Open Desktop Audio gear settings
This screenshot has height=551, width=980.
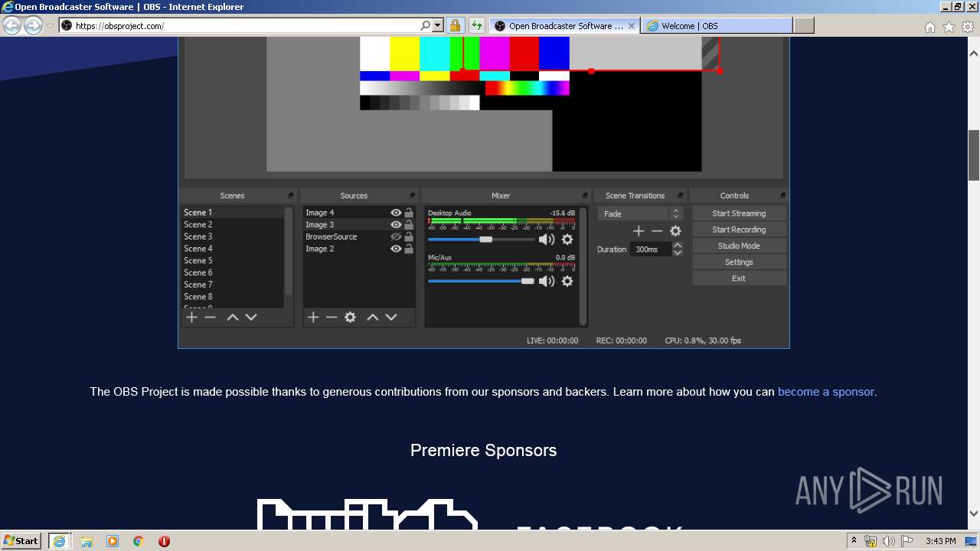[x=567, y=240]
